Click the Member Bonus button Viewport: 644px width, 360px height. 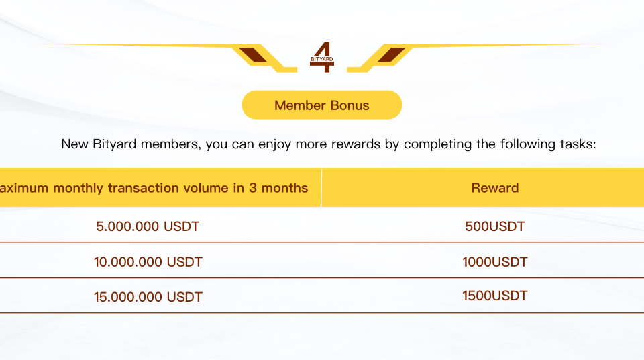(321, 105)
